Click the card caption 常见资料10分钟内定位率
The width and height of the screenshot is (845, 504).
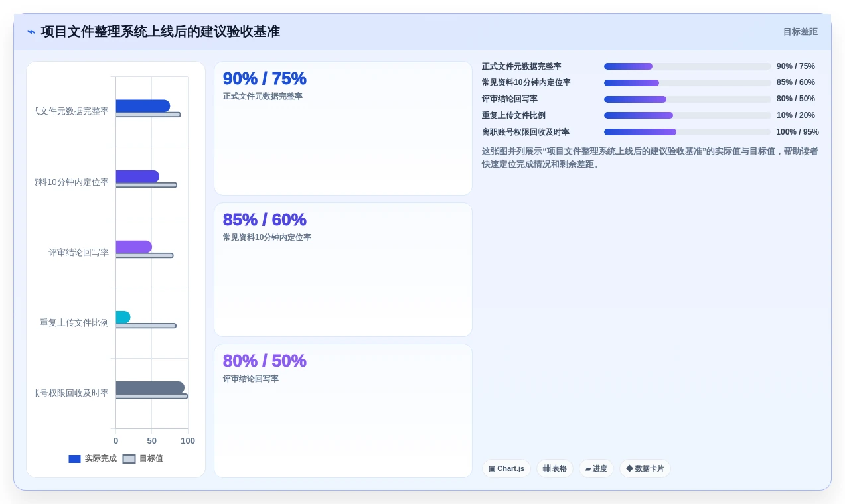tap(267, 237)
